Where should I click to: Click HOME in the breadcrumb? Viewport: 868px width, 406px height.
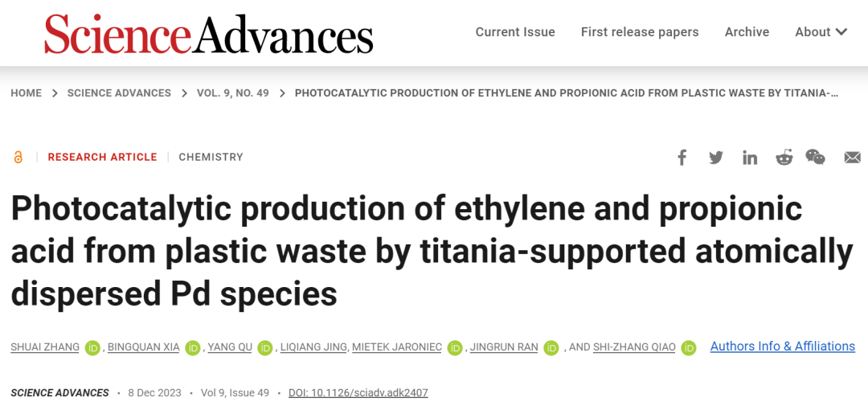26,93
